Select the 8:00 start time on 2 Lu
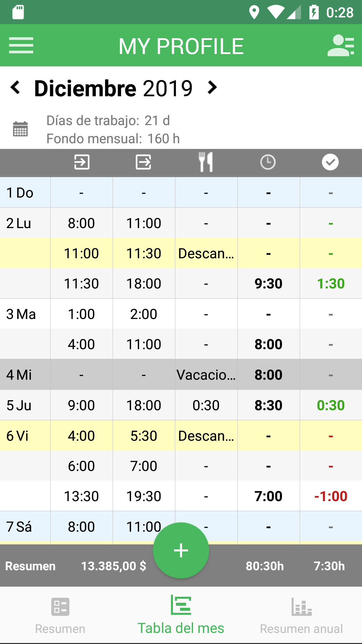The width and height of the screenshot is (362, 644). [81, 223]
